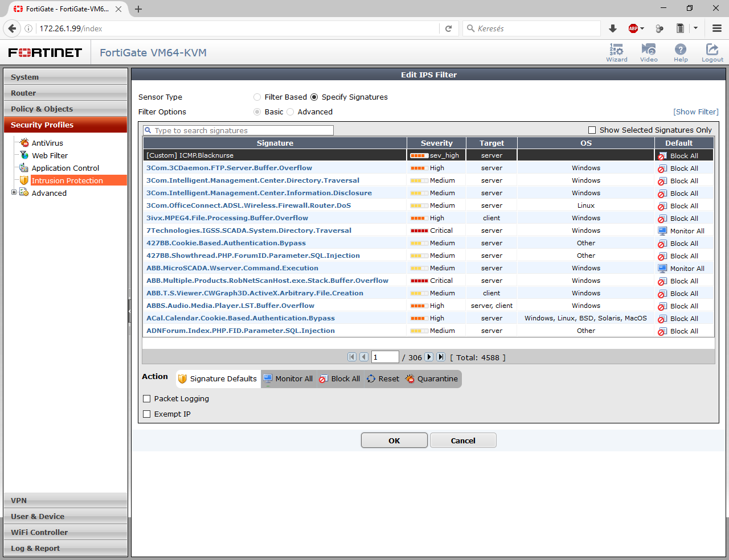Screen dimensions: 729x560
Task: Click the signature search field
Action: point(238,130)
